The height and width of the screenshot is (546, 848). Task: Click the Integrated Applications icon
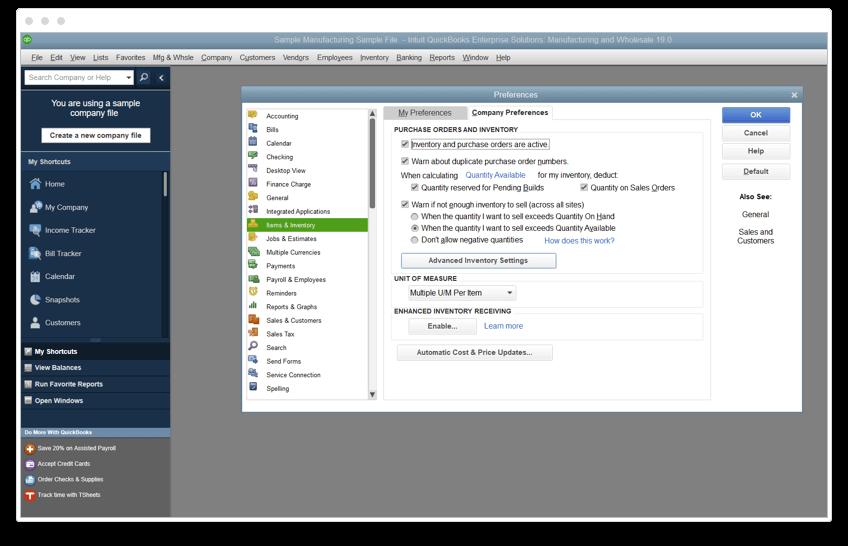tap(253, 210)
